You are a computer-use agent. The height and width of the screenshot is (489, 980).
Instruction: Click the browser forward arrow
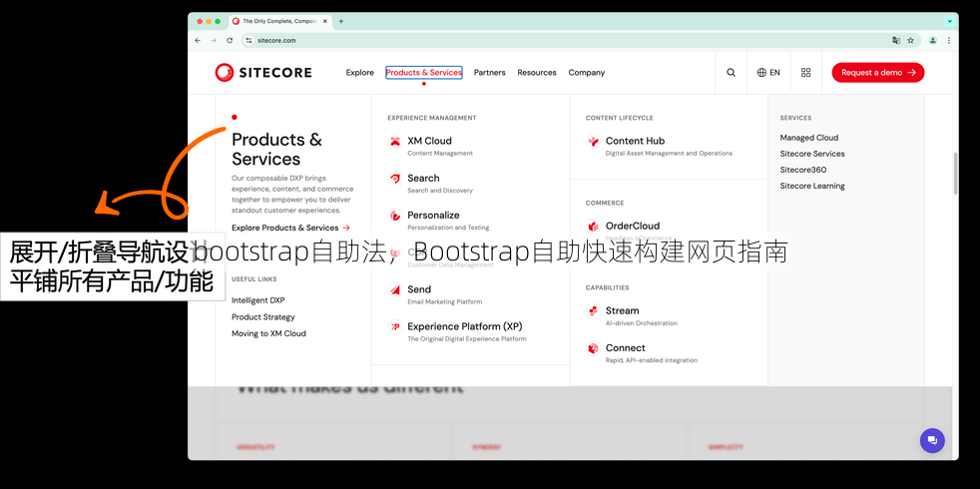(x=214, y=40)
